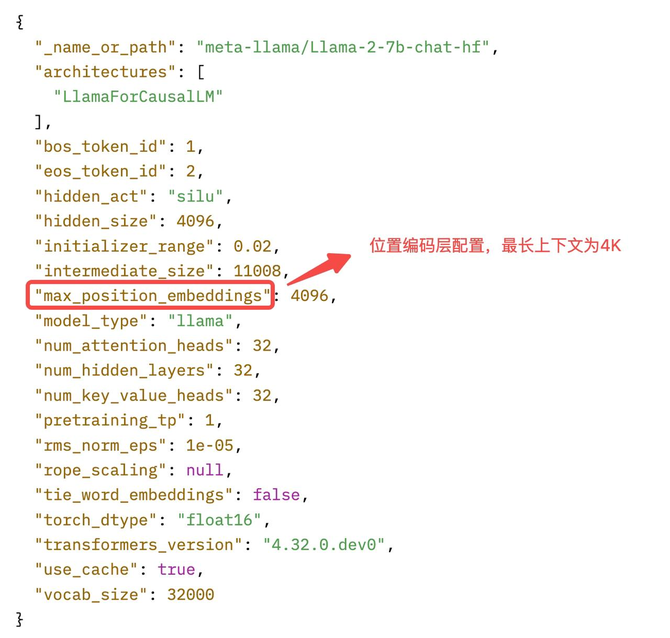The height and width of the screenshot is (638, 670).
Task: Click the 4096 value of max_position_embeddings
Action: tap(309, 296)
